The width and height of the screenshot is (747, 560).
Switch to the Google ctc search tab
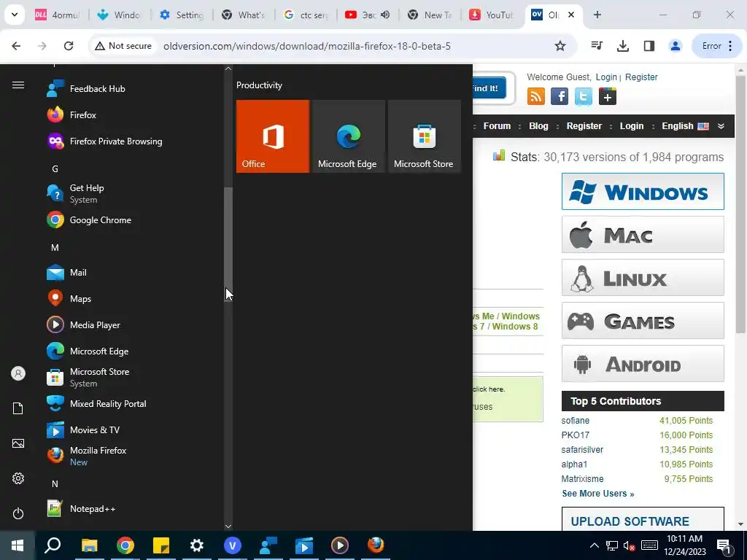[x=306, y=15]
